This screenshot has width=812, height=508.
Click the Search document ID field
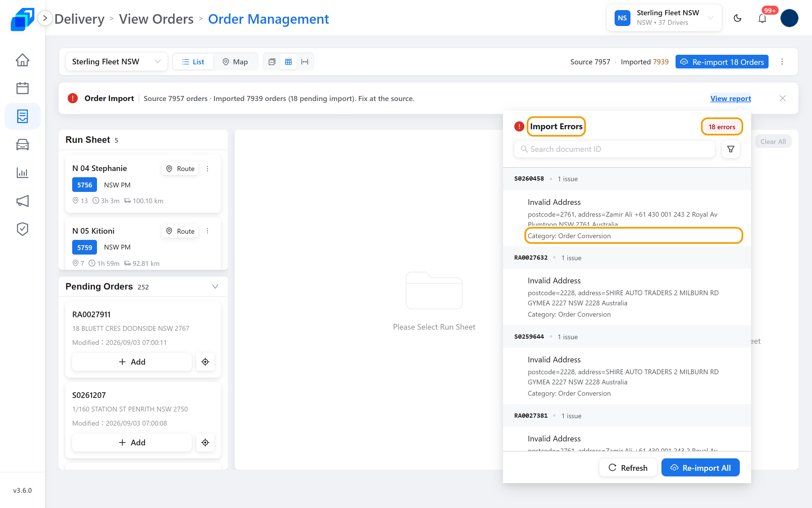click(614, 149)
